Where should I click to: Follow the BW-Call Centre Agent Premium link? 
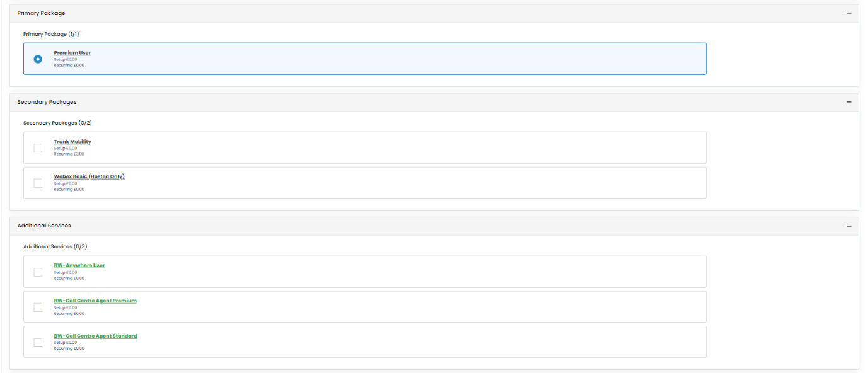coord(95,301)
